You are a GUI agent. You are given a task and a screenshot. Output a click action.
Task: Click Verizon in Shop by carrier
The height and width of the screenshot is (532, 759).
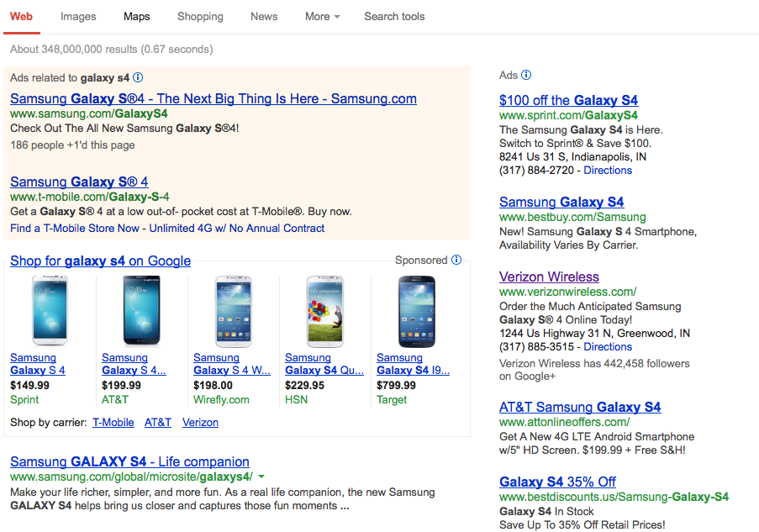(x=200, y=423)
